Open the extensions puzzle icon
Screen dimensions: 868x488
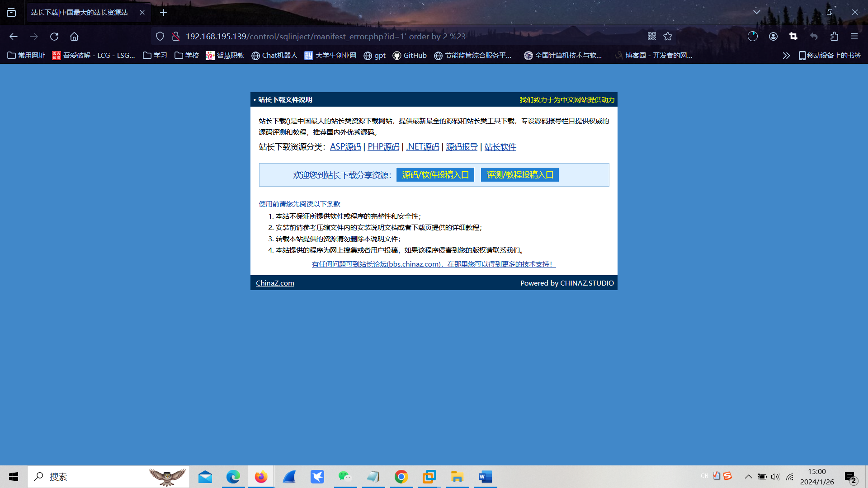(834, 37)
